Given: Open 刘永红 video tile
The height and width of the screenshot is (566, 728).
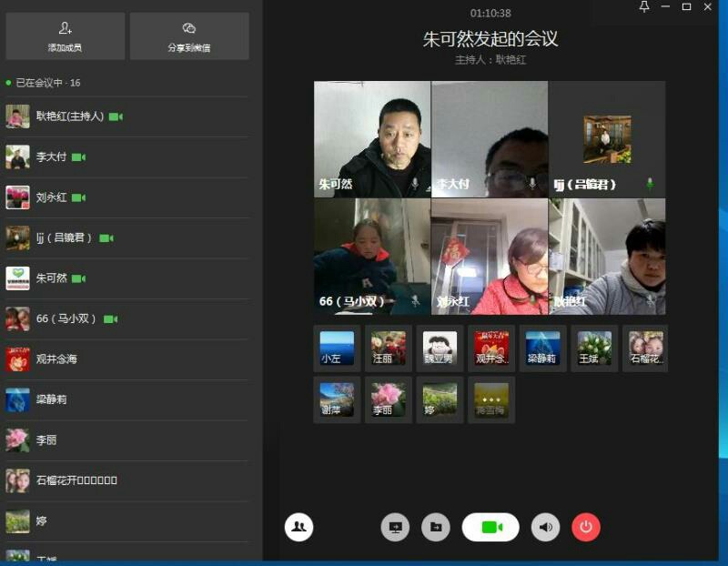Looking at the screenshot, I should 490,257.
